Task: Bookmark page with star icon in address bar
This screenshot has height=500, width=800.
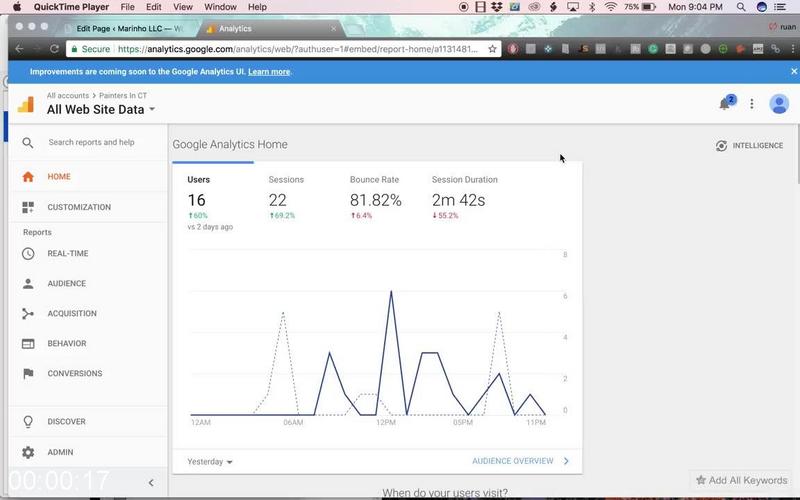Action: pos(492,49)
